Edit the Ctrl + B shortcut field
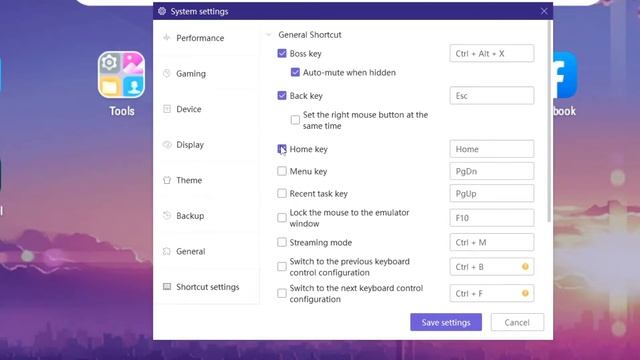Image resolution: width=640 pixels, height=360 pixels. pyautogui.click(x=491, y=267)
